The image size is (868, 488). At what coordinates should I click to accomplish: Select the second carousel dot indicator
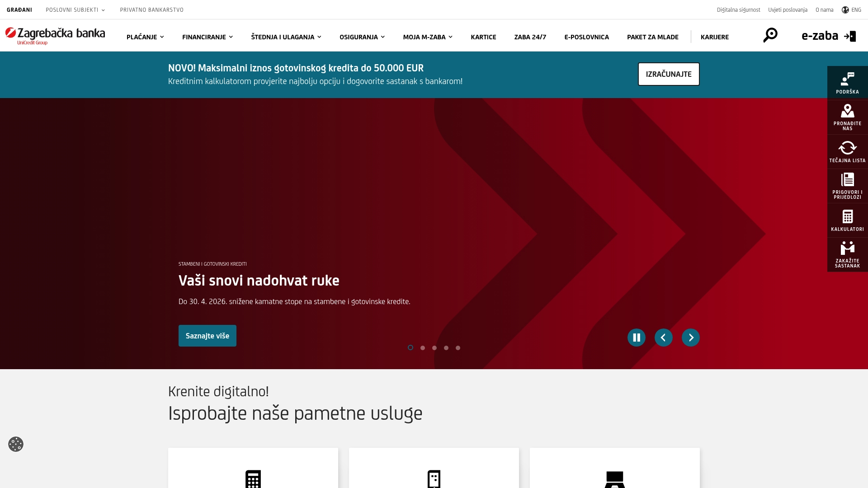[x=422, y=347]
